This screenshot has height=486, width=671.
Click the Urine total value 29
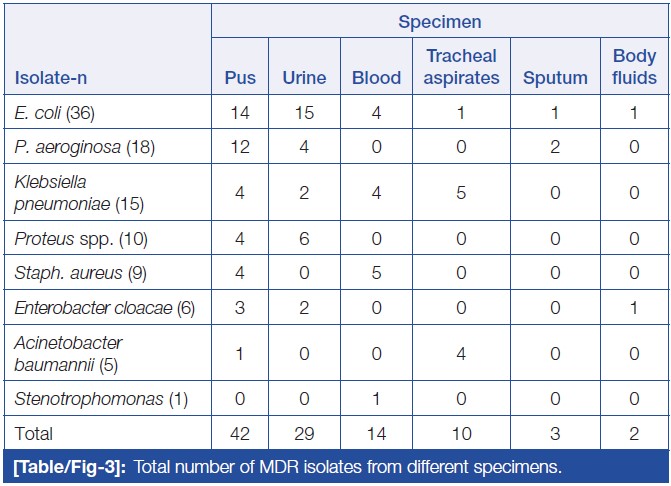click(x=304, y=434)
